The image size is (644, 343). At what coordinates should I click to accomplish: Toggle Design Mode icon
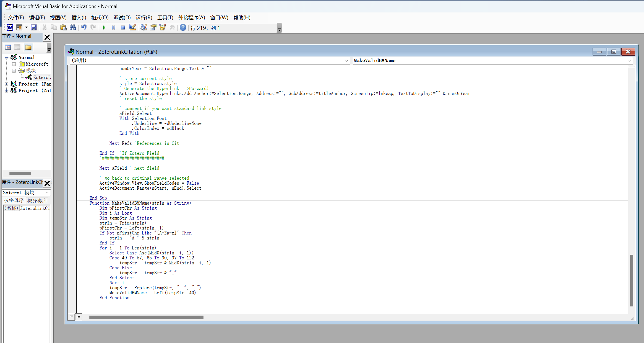coord(133,27)
